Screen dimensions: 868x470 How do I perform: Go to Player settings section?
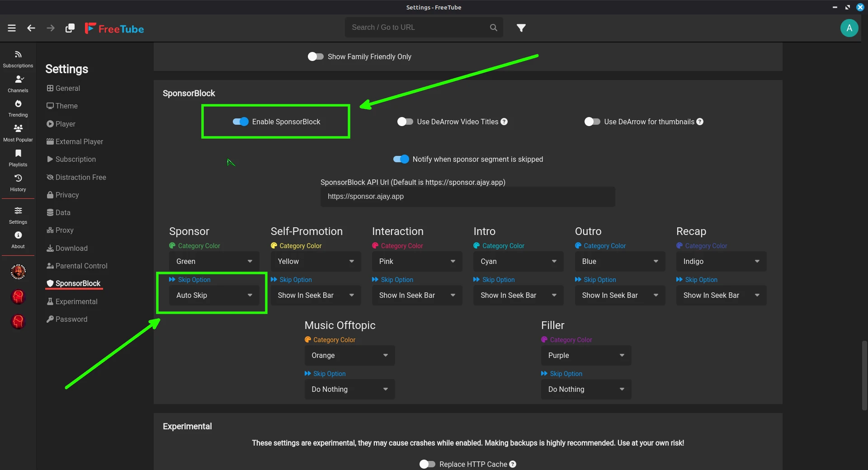(x=61, y=124)
